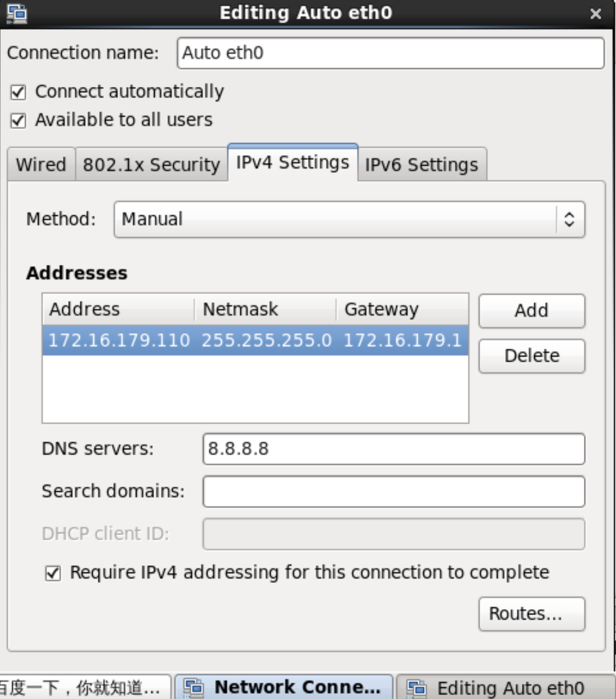This screenshot has width=616, height=699.
Task: Open the Routes dialog
Action: (x=531, y=614)
